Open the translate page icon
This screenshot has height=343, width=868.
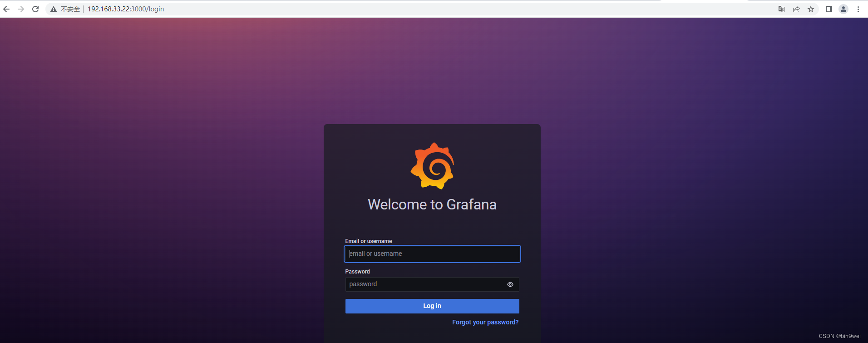tap(782, 9)
